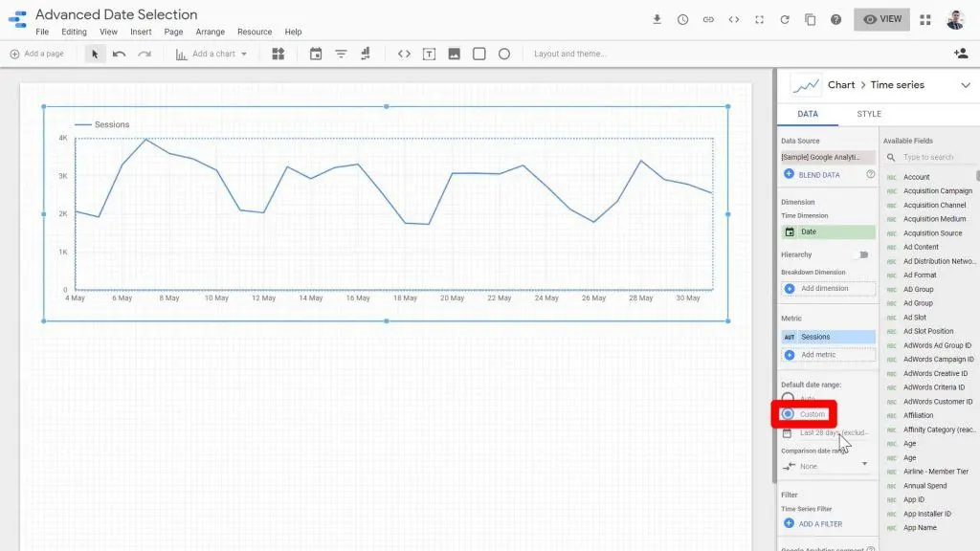Add a date range control
The width and height of the screenshot is (980, 551).
[316, 54]
